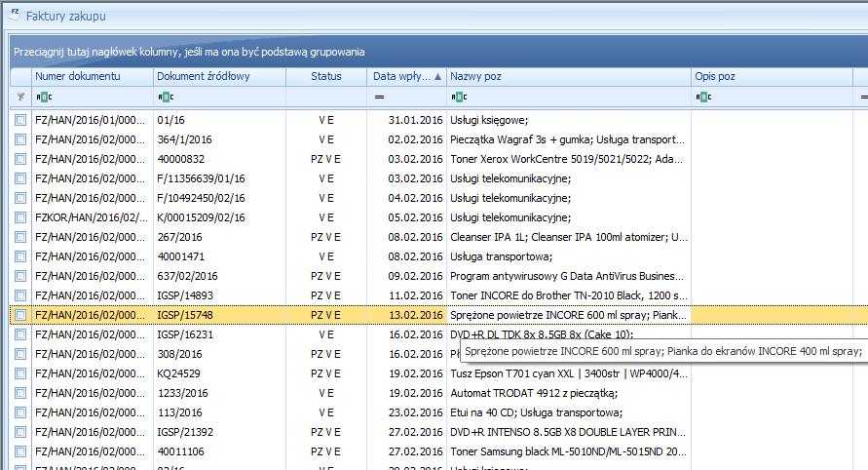Tick checkbox for row F/11356639/01/16
This screenshot has width=868, height=470.
tap(20, 178)
